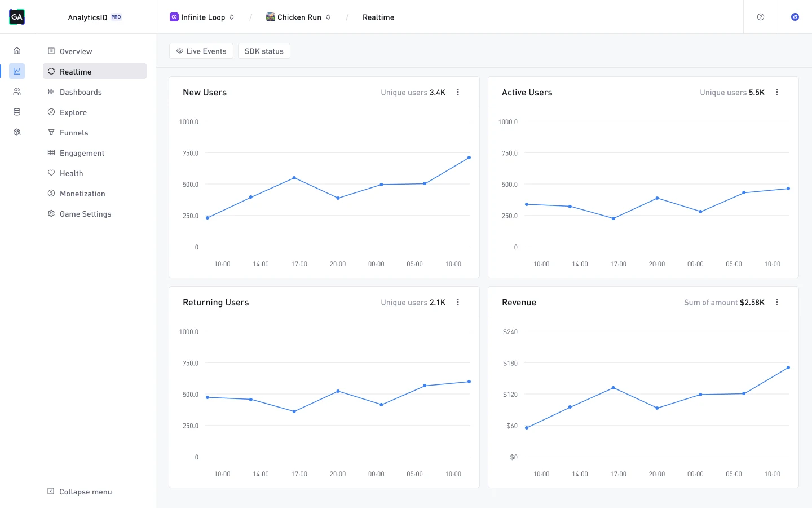The image size is (812, 508).
Task: Open Funnels page
Action: coord(95,132)
